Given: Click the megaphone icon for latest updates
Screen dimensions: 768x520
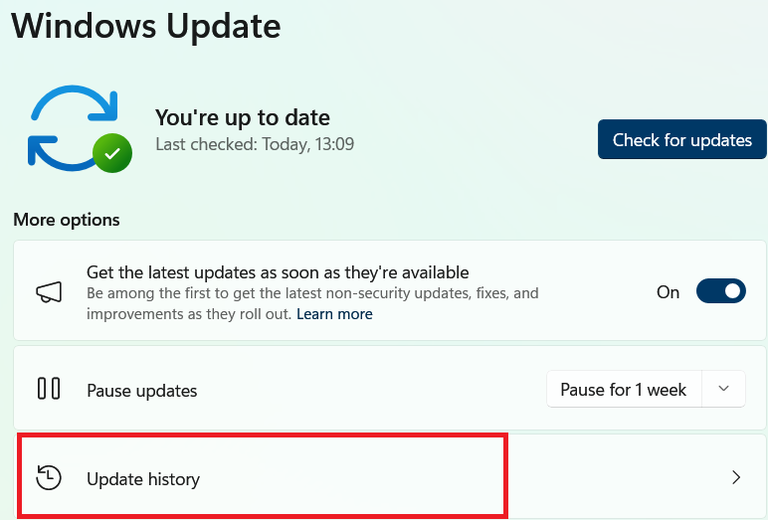Looking at the screenshot, I should 49,292.
